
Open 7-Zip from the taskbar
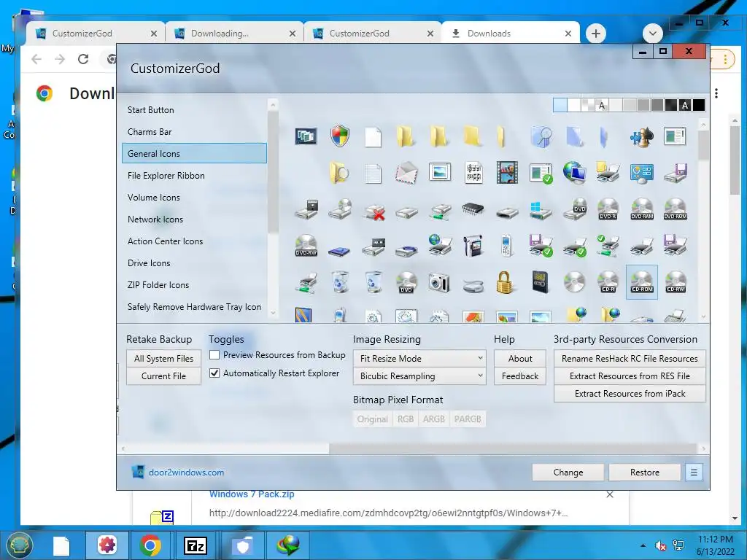pos(196,545)
